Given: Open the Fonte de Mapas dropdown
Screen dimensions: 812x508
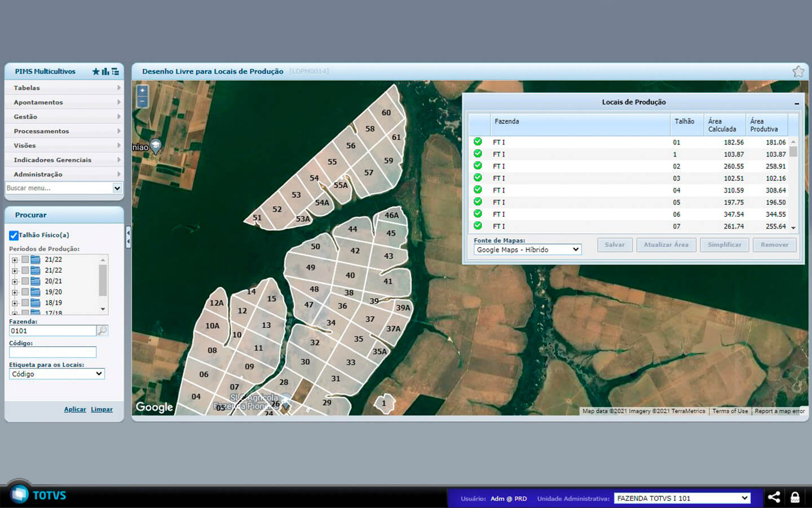Looking at the screenshot, I should tap(527, 249).
